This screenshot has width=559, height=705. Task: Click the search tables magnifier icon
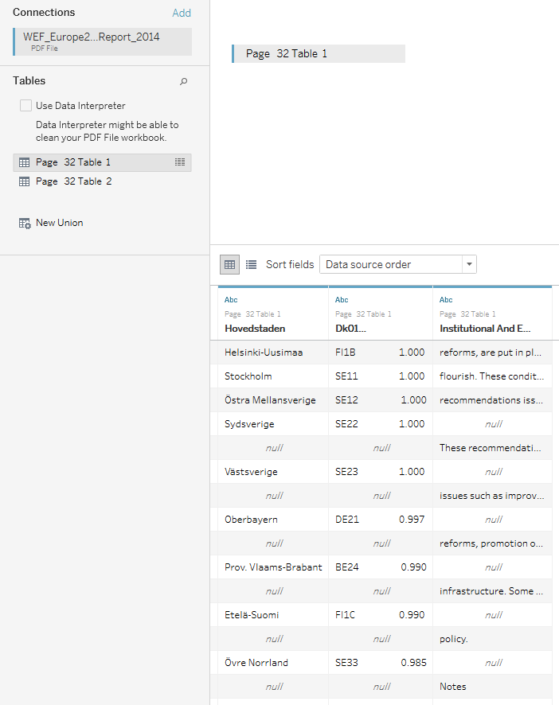point(183,81)
